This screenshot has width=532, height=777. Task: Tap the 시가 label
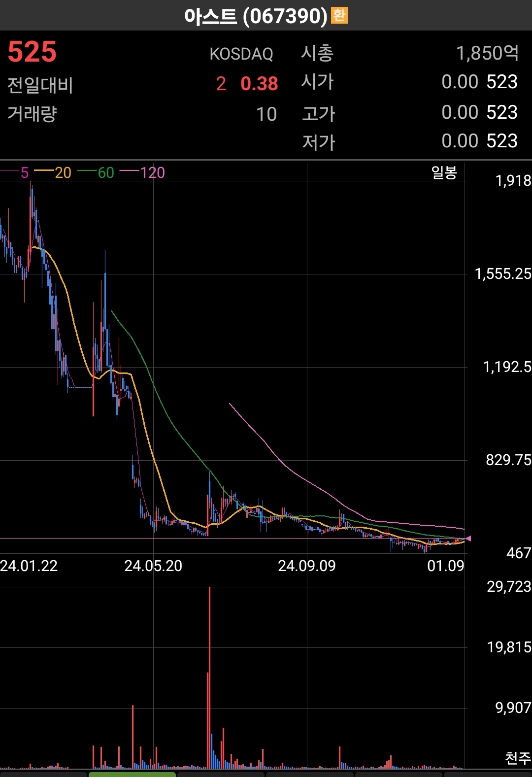pos(318,81)
